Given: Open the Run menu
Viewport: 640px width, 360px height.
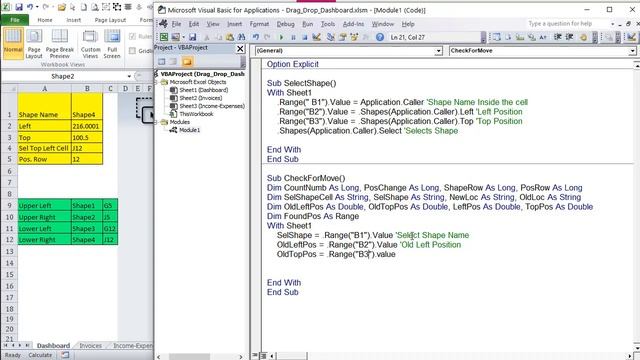Looking at the screenshot, I should click(x=308, y=24).
